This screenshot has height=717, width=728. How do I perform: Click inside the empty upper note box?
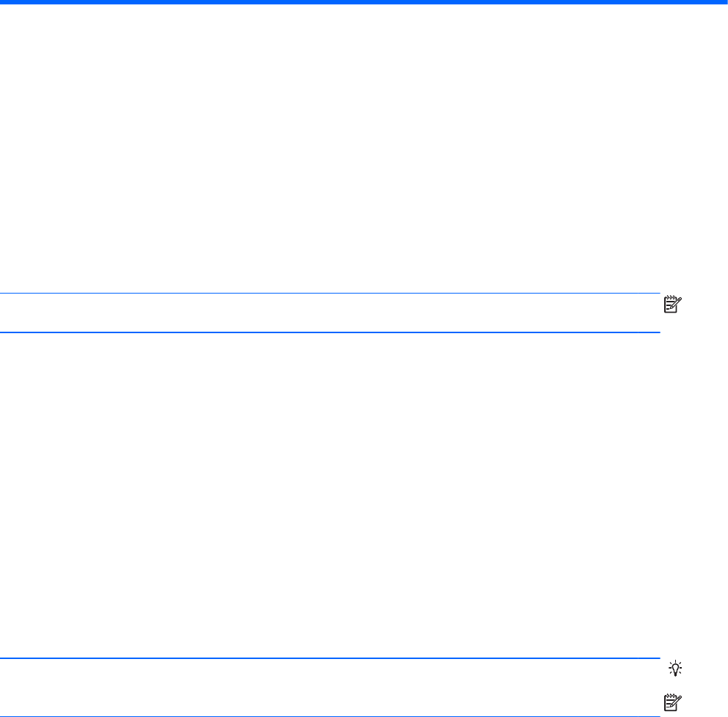(330, 313)
